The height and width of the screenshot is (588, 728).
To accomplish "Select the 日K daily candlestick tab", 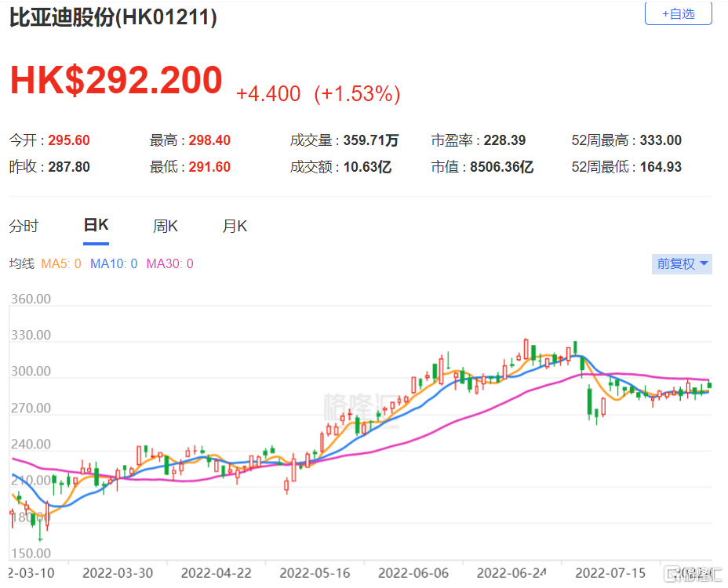I will tap(96, 226).
